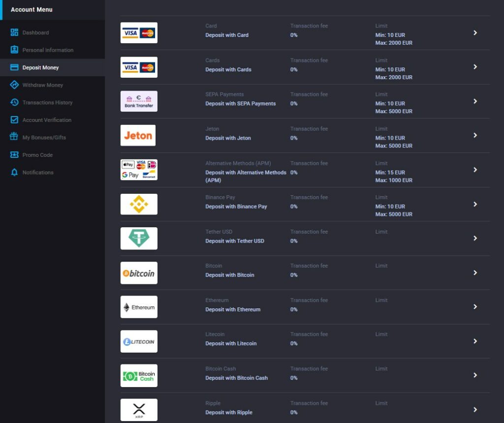Viewport: 504px width, 423px height.
Task: Select the Binance Pay logo
Action: click(x=139, y=204)
